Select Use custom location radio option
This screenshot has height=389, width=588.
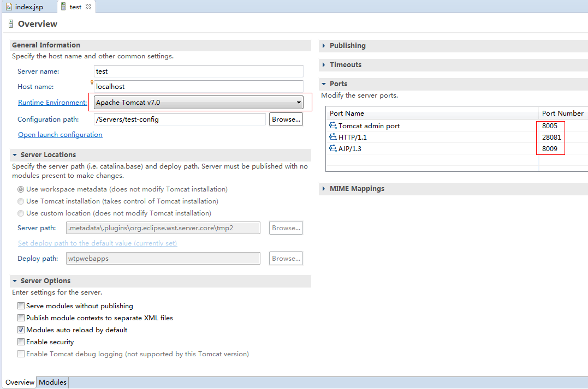(21, 213)
